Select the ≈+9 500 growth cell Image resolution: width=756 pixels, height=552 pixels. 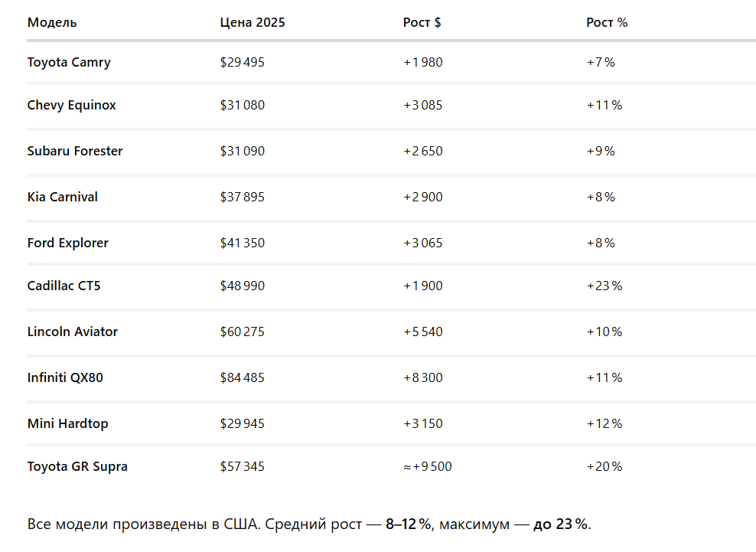[428, 466]
